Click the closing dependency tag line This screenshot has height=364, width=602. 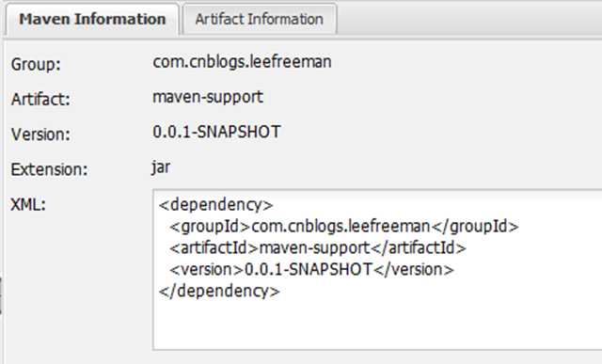coord(219,291)
